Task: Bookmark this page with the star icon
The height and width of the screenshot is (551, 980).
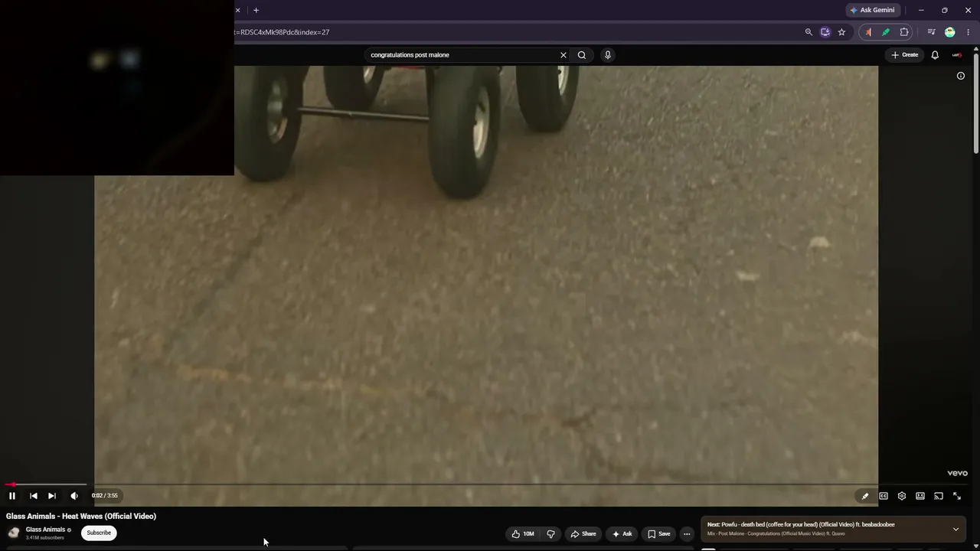Action: coord(841,32)
